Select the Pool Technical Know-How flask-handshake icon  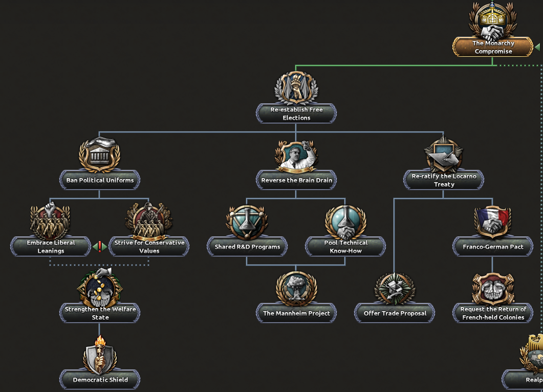coord(345,222)
